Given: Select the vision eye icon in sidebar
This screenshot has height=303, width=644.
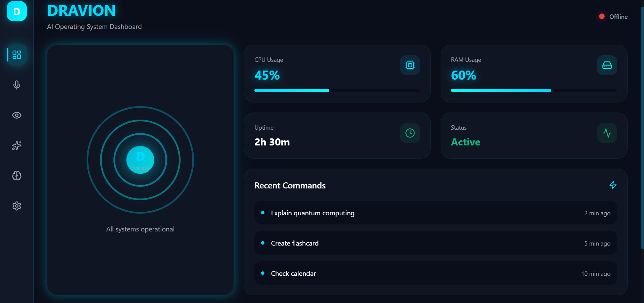Looking at the screenshot, I should (x=16, y=115).
